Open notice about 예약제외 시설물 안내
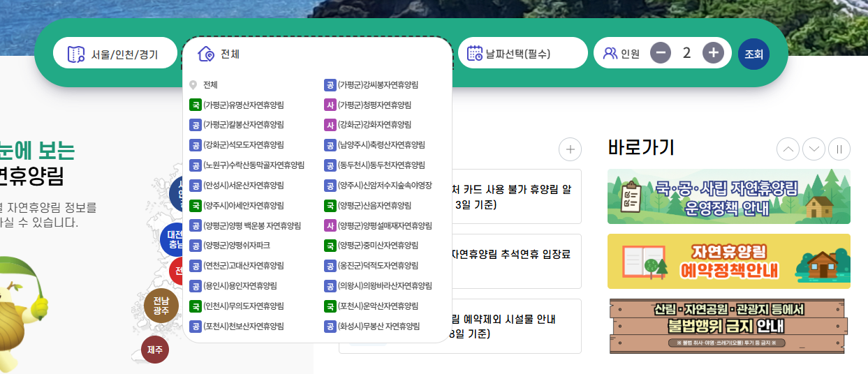The height and width of the screenshot is (374, 868). click(x=517, y=326)
